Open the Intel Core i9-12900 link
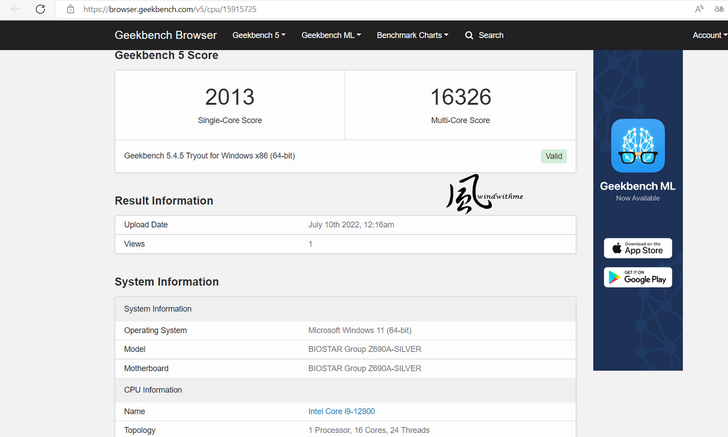This screenshot has width=728, height=437. click(x=341, y=411)
